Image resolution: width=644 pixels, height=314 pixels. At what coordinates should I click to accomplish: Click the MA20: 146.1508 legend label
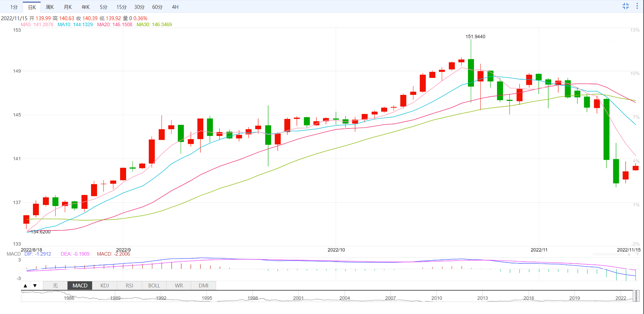click(115, 24)
